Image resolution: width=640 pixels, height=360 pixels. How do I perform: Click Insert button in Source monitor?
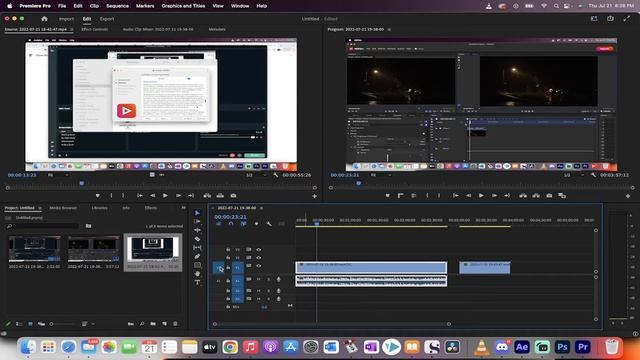(207, 196)
